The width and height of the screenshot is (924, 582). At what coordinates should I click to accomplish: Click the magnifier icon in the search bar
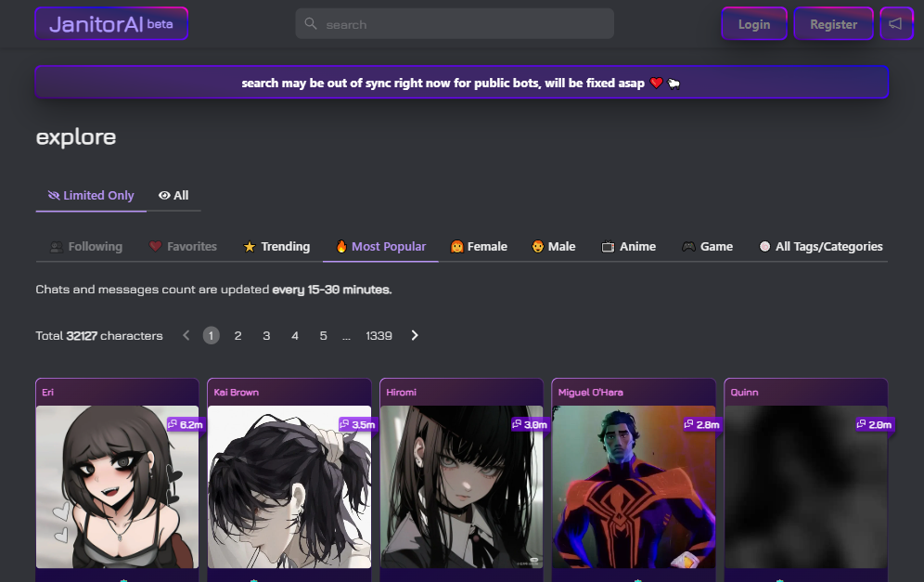(x=311, y=23)
